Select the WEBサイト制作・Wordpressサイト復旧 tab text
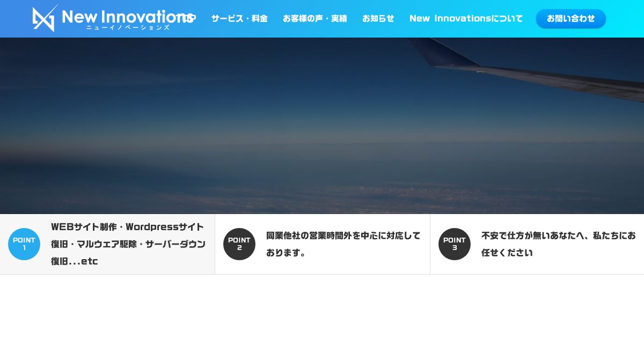This screenshot has height=338, width=644. click(x=128, y=235)
